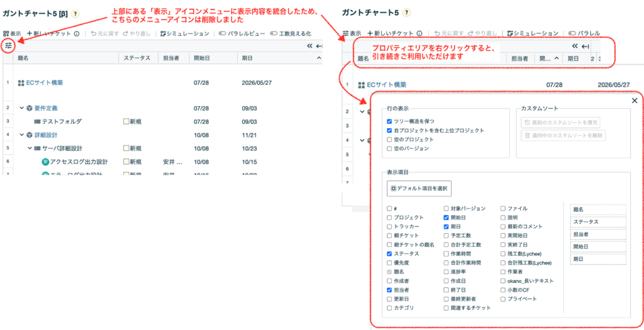Open 表示 menu in [β] chart toolbar
Screen dimensions: 644x330
click(x=11, y=34)
